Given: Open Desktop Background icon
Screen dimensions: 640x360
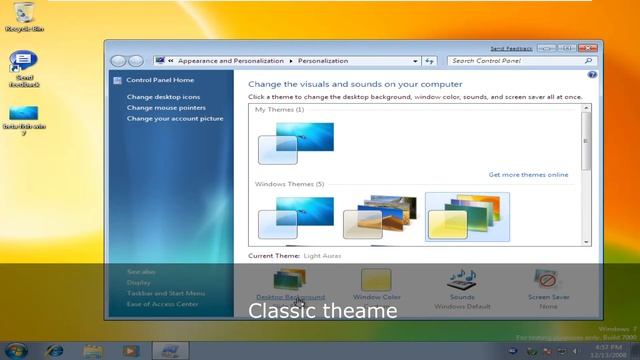Looking at the screenshot, I should [x=290, y=279].
